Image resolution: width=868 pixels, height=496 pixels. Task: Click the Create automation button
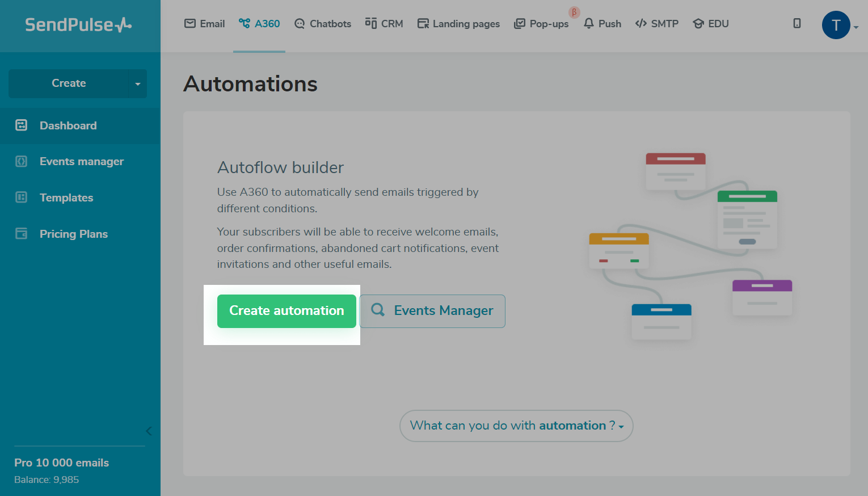pos(286,311)
